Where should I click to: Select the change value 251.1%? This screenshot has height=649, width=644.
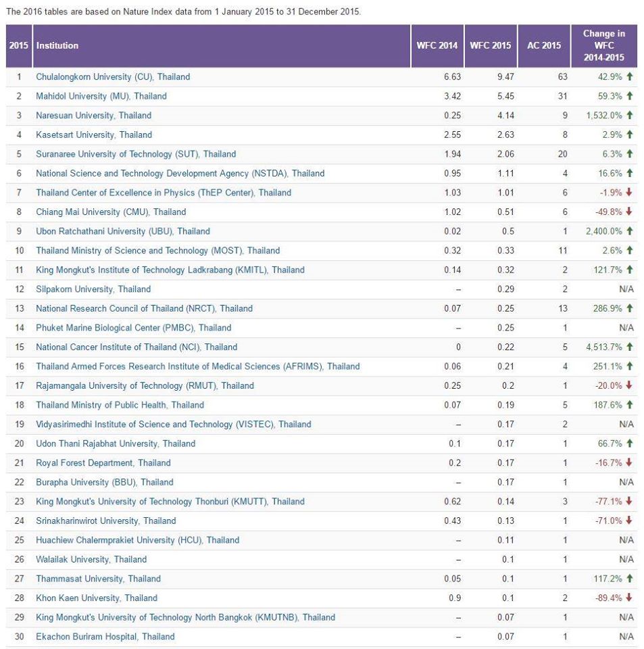[608, 366]
